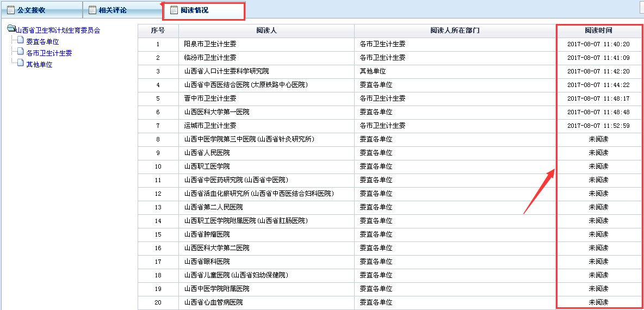Click 其他单位 tree link
The width and height of the screenshot is (644, 310).
39,65
